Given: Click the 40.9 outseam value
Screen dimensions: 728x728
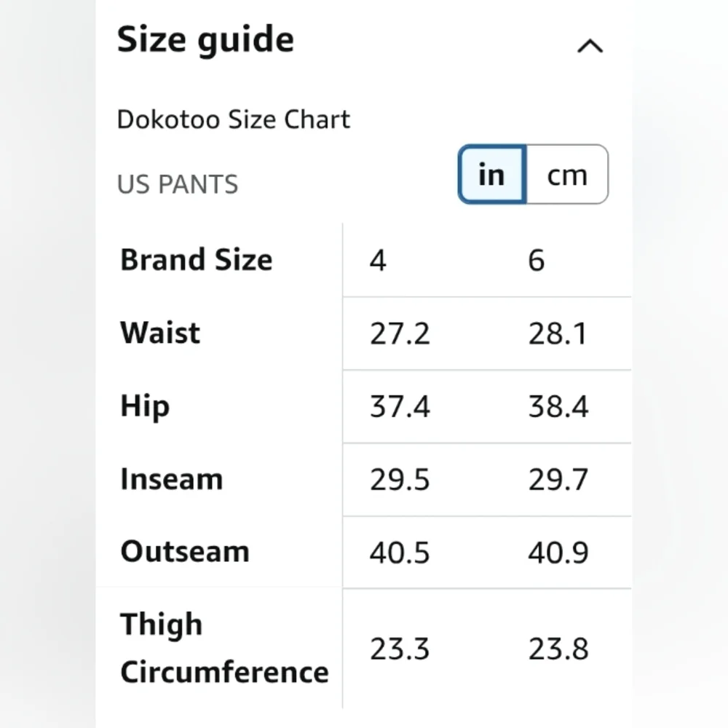Looking at the screenshot, I should click(x=558, y=553).
